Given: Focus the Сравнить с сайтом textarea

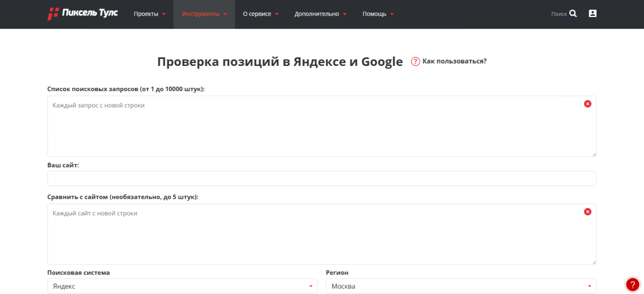Looking at the screenshot, I should (x=322, y=234).
